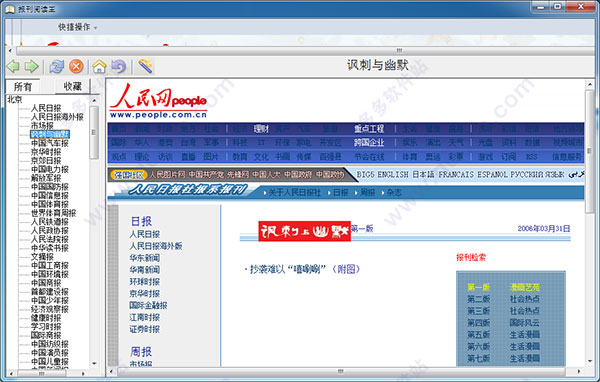
Task: Open 第一版 in the edition index
Action: (478, 287)
